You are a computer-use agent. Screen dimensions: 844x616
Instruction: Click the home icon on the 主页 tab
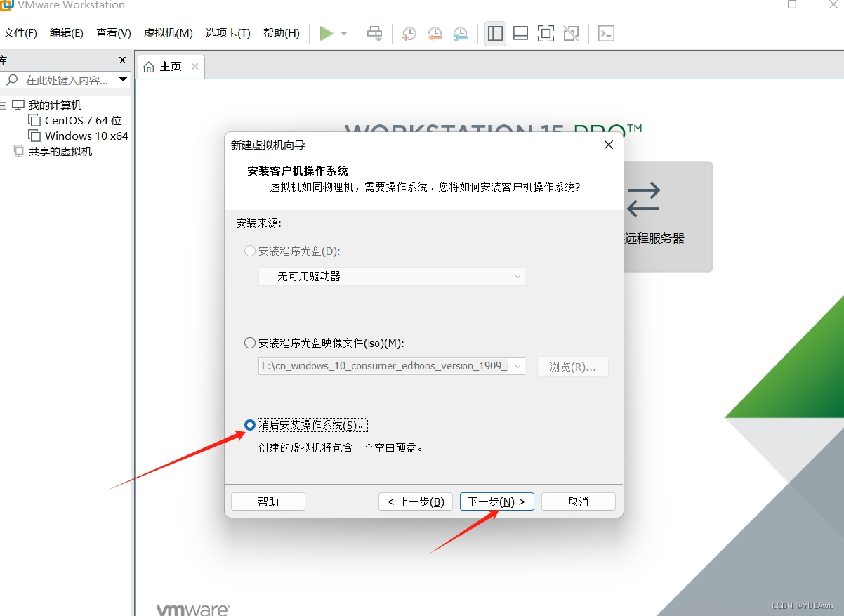(x=149, y=67)
